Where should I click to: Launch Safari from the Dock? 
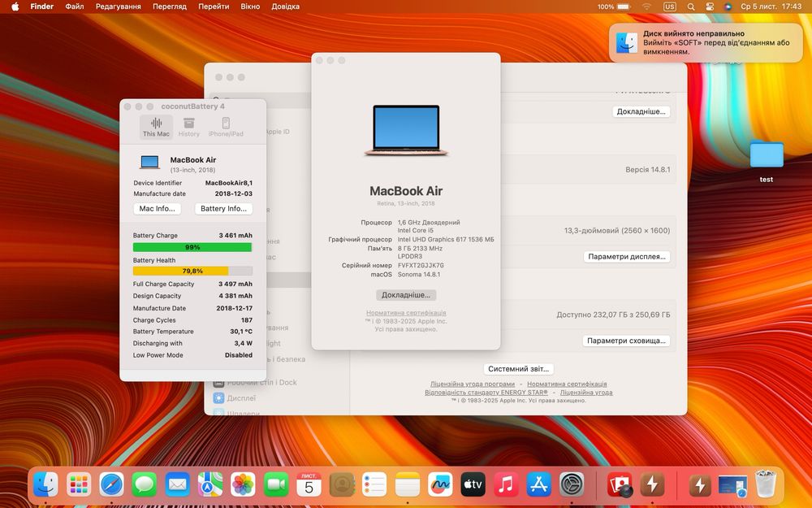(x=111, y=485)
